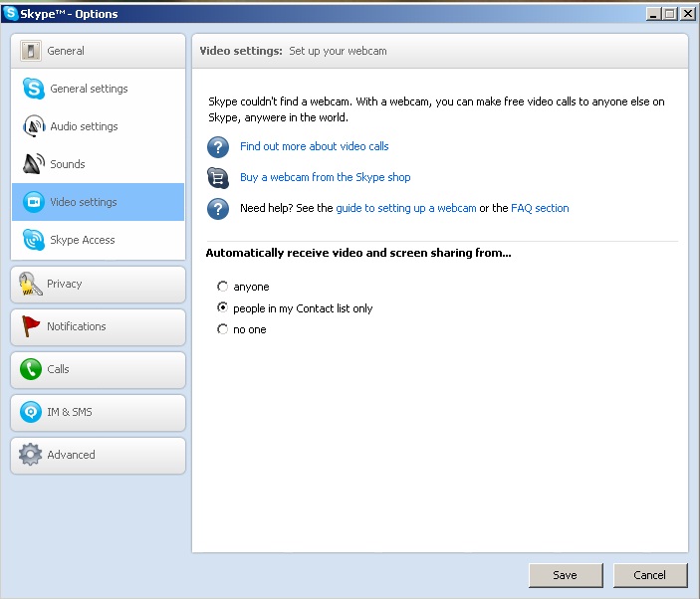Click the camera icon for Video settings
This screenshot has width=700, height=599.
[34, 202]
